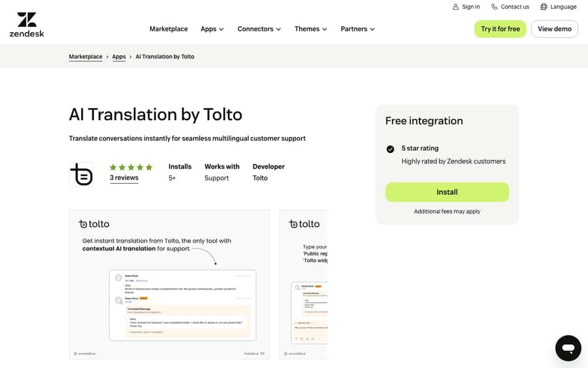588x368 pixels.
Task: Click the five green rating stars
Action: click(x=131, y=167)
